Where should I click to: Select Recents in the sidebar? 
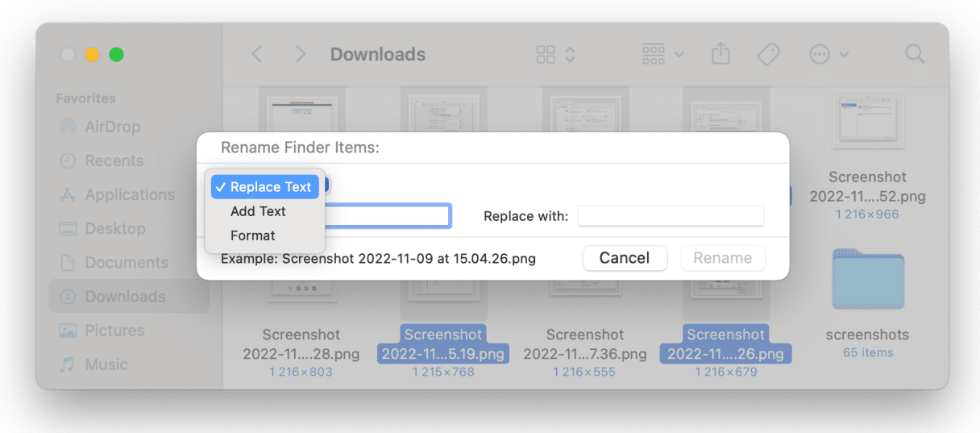coord(114,161)
